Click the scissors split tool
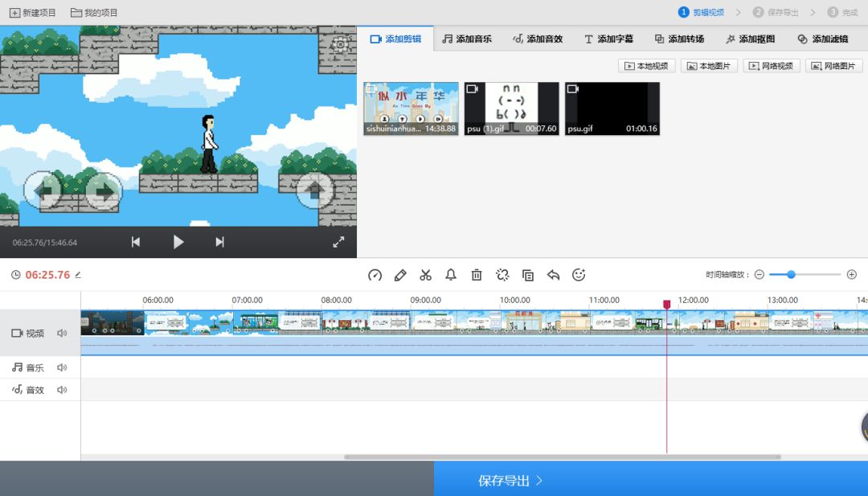The height and width of the screenshot is (496, 868). point(426,275)
